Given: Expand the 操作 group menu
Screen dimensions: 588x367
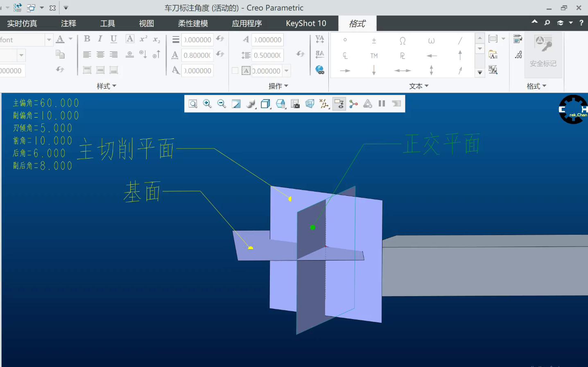Looking at the screenshot, I should pyautogui.click(x=278, y=86).
